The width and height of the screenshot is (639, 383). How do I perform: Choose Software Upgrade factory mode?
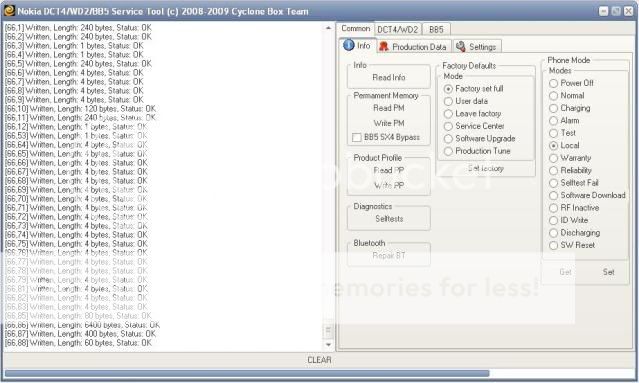coord(448,139)
